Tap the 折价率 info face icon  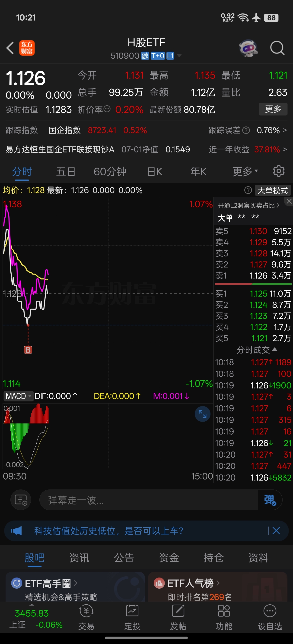[107, 109]
